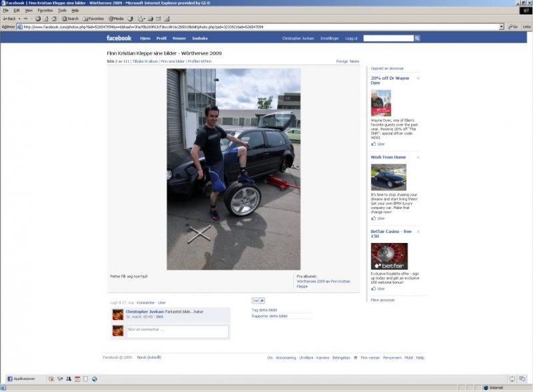Close the Dr Wayne Dyer ad
533x392 pixels.
coord(418,79)
